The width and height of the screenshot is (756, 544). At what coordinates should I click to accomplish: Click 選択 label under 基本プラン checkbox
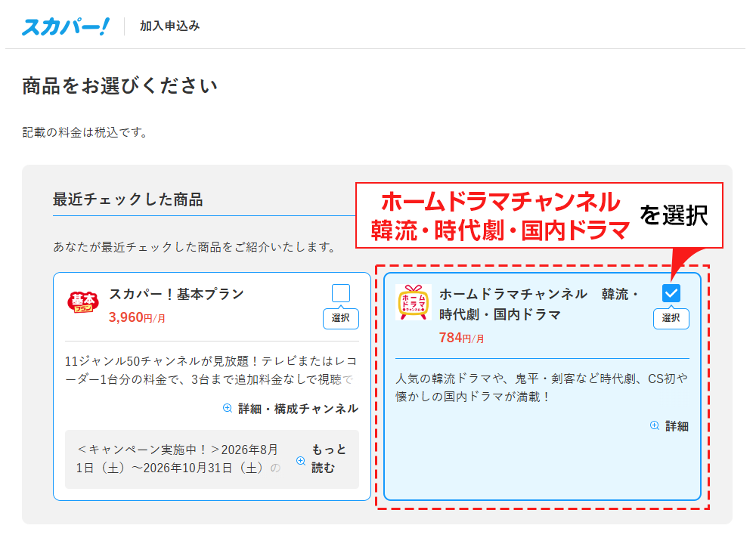pyautogui.click(x=340, y=318)
